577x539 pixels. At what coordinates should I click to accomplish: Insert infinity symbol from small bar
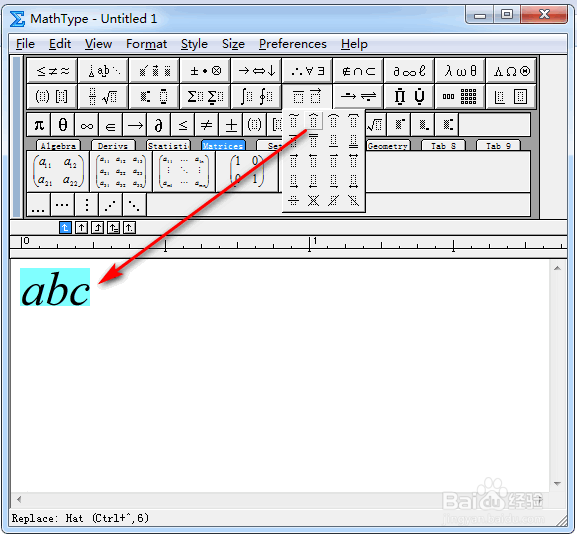87,125
